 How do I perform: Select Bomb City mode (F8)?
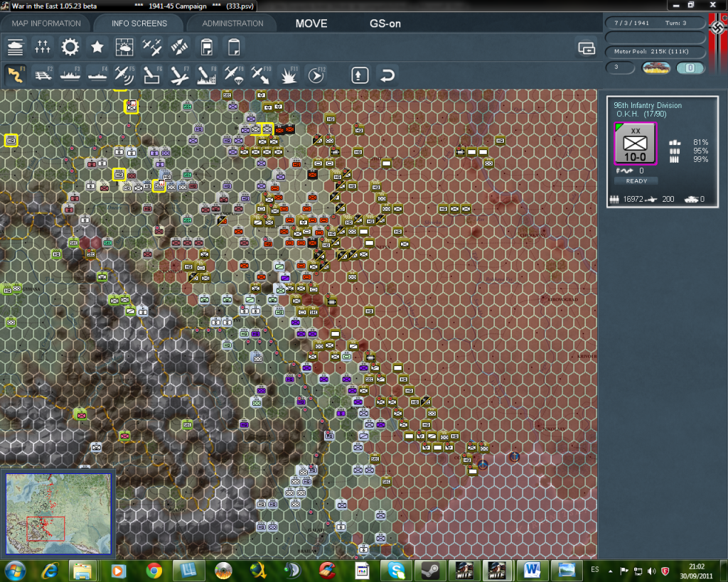coord(207,75)
